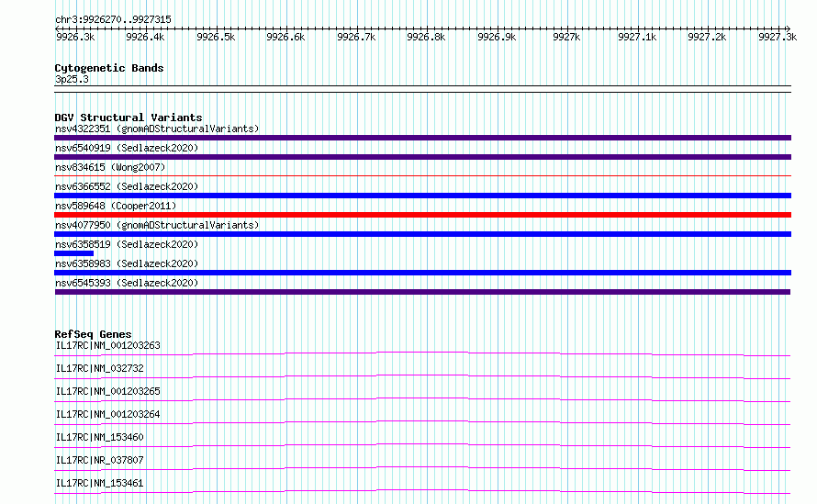The width and height of the screenshot is (817, 504).
Task: Click the IL17RC|NM_032732 magenta gene line
Action: 422,376
